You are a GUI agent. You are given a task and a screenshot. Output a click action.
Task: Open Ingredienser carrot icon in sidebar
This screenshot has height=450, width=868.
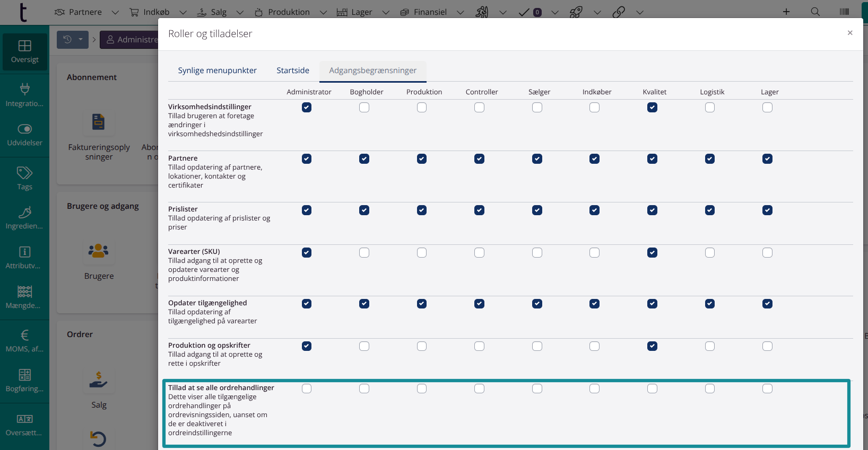pyautogui.click(x=24, y=212)
